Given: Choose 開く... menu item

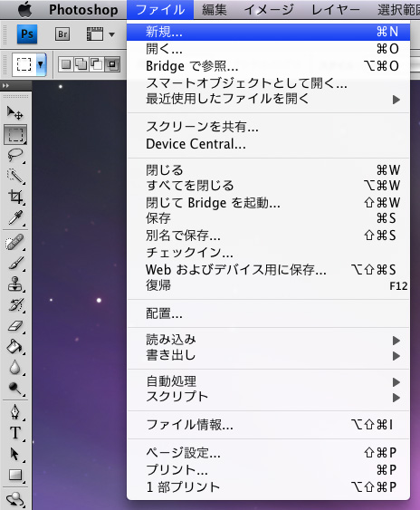Looking at the screenshot, I should coord(268,49).
